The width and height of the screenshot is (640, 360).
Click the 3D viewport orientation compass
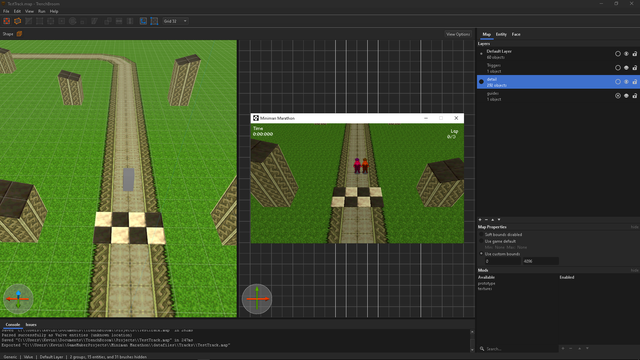pyautogui.click(x=18, y=299)
